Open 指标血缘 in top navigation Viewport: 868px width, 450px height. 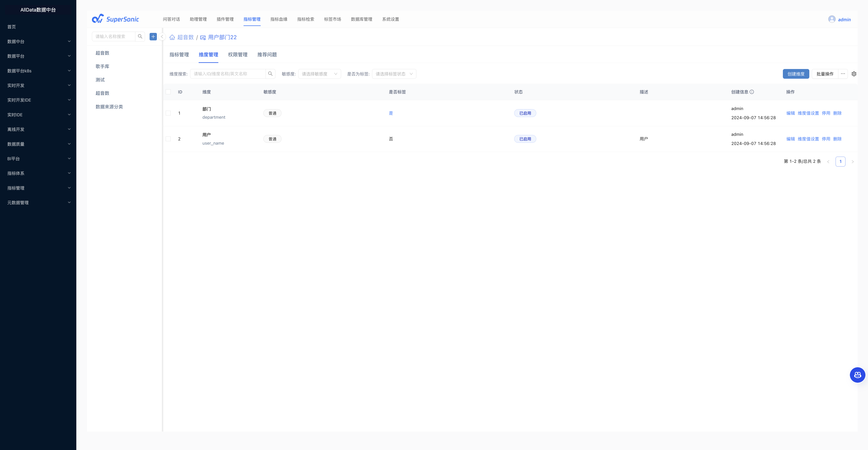point(279,19)
